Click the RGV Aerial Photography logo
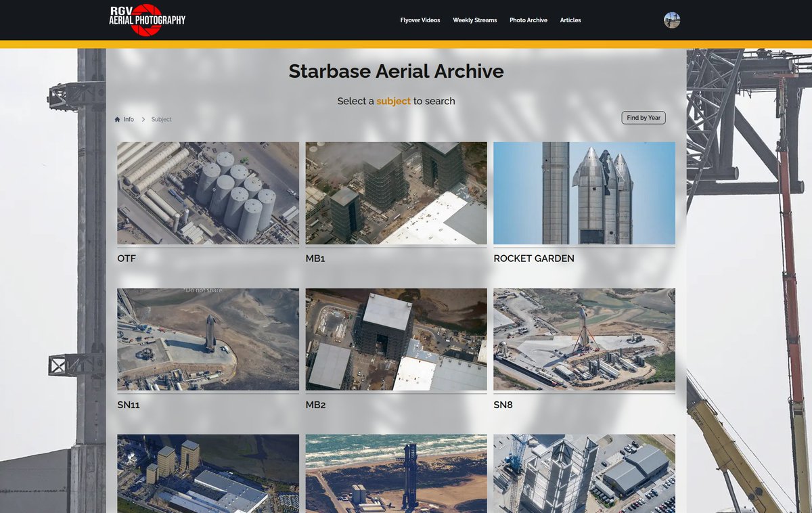 click(147, 20)
